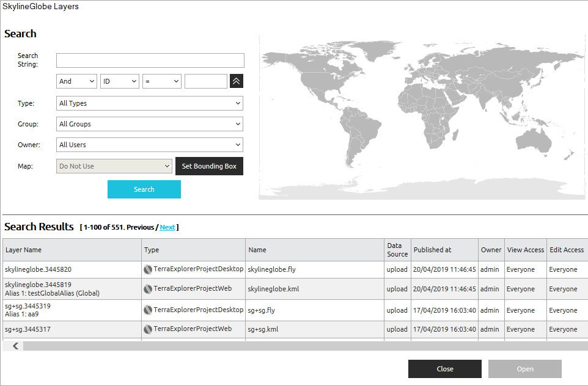Click published date in skylineglobe.fly row
Image resolution: width=588 pixels, height=386 pixels.
point(444,269)
